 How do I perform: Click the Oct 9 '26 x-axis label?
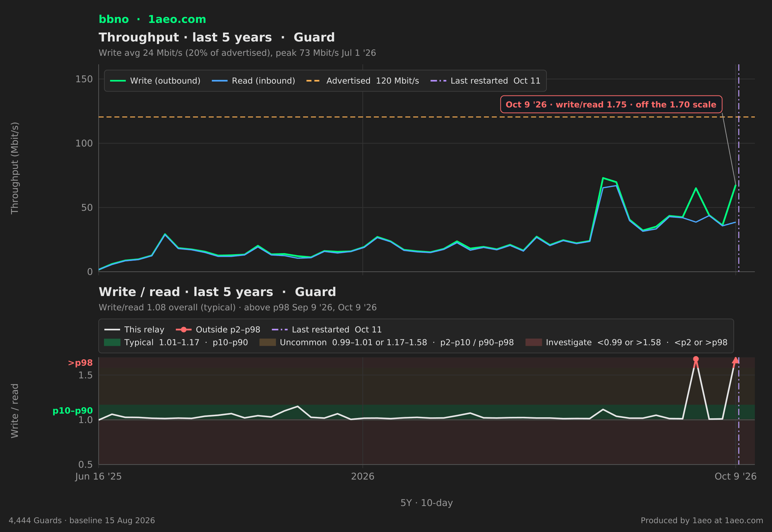click(736, 477)
